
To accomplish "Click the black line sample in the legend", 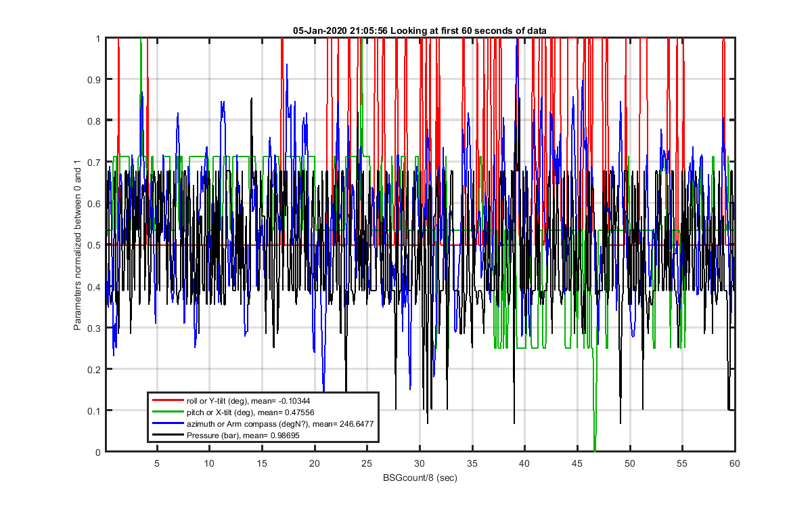I will (x=167, y=436).
